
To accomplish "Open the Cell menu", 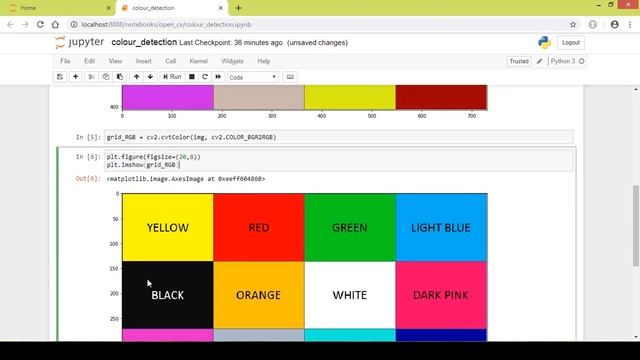I will tap(171, 61).
